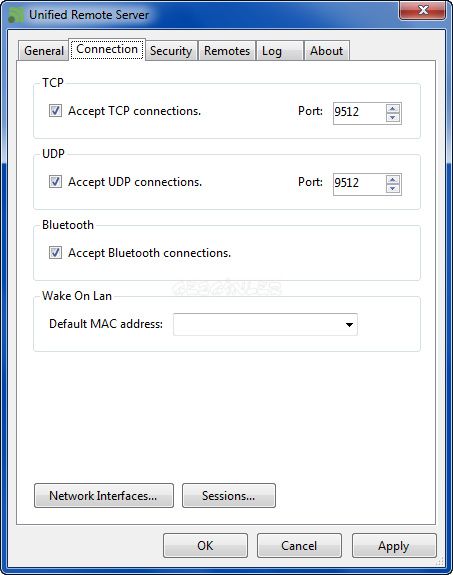Open the About tab
This screenshot has height=575, width=453.
(326, 51)
